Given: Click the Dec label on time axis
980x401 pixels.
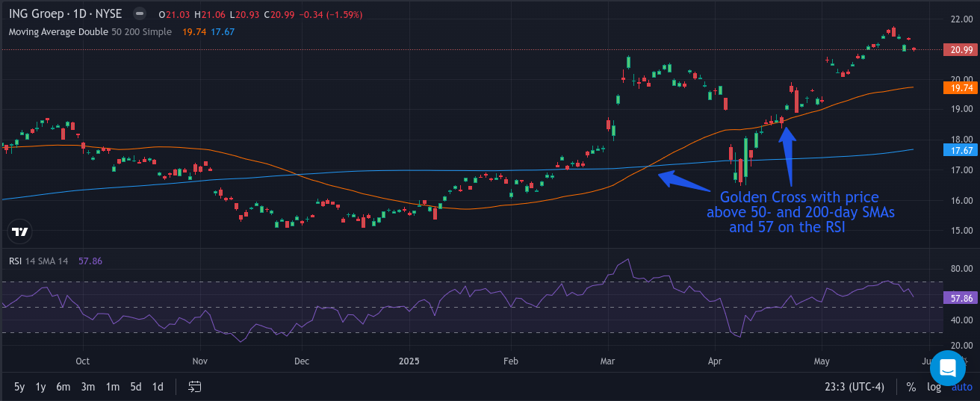Looking at the screenshot, I should pyautogui.click(x=302, y=361).
